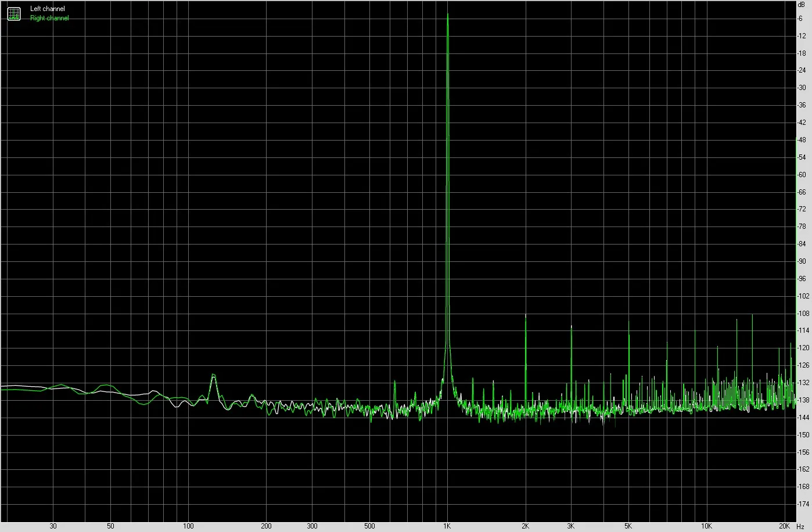The height and width of the screenshot is (532, 812).
Task: Click the -126 dB axis value
Action: pyautogui.click(x=803, y=365)
